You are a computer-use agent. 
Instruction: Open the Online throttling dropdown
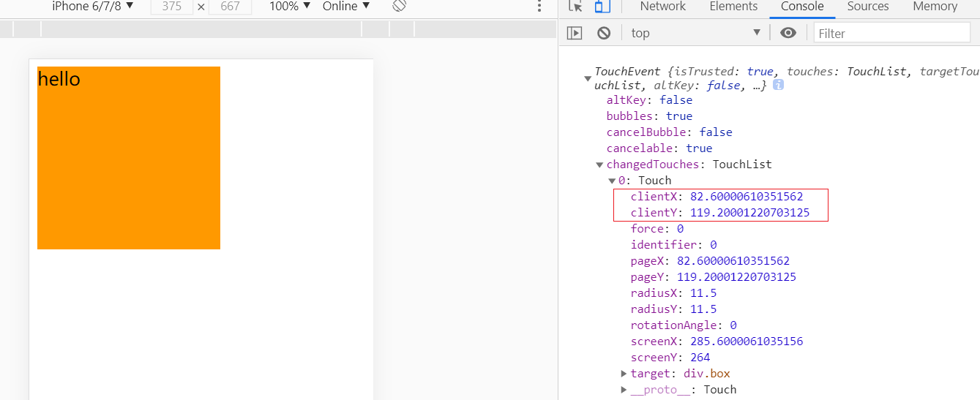tap(346, 6)
